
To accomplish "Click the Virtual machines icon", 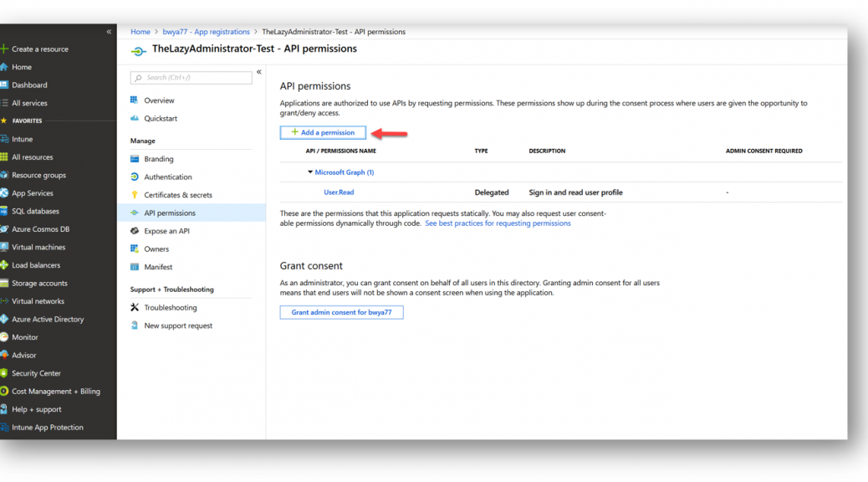I will [x=4, y=247].
